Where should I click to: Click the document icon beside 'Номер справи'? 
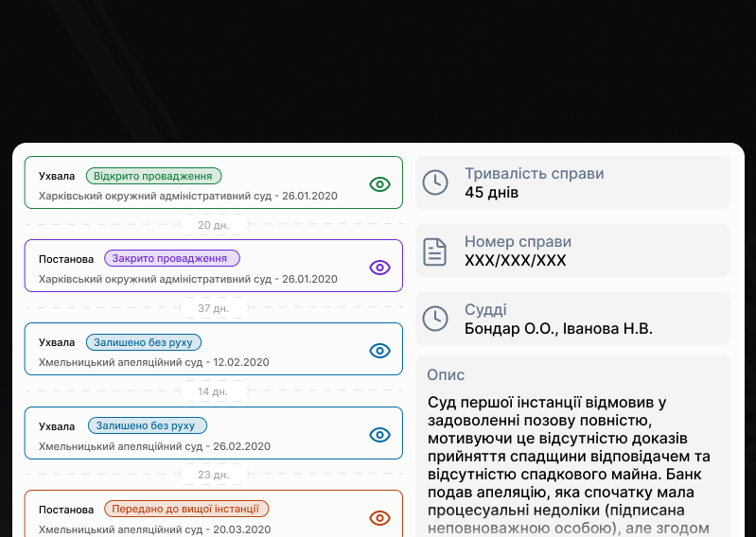click(435, 251)
